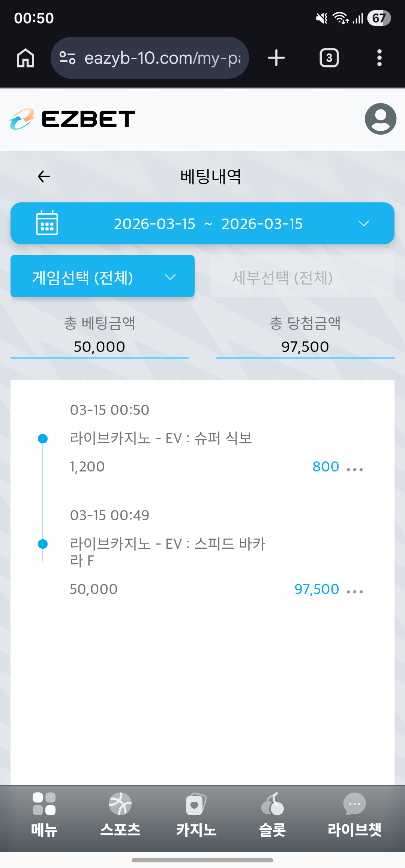Open the browser home page icon

[25, 58]
